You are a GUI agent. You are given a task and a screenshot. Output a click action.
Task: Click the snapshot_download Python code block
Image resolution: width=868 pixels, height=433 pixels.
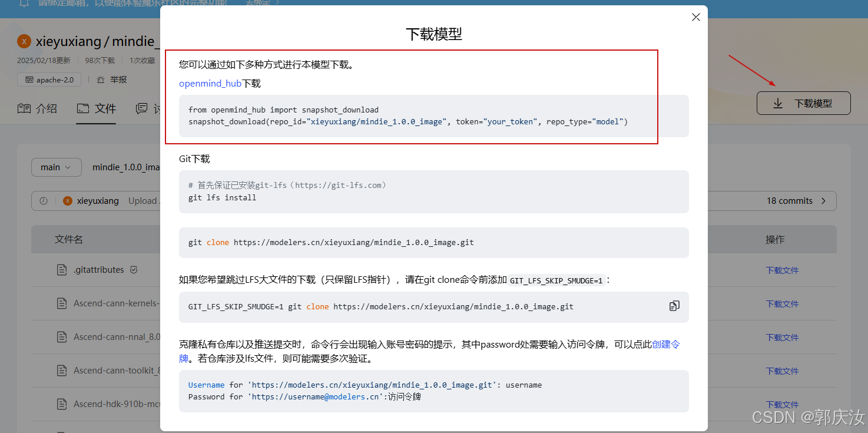click(434, 116)
